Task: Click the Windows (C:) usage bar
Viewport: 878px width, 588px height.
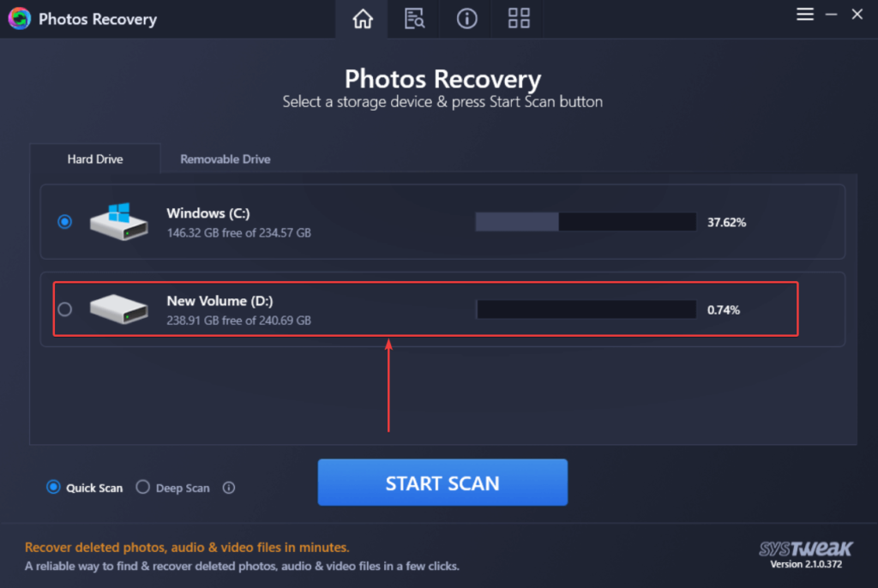Action: [x=586, y=222]
